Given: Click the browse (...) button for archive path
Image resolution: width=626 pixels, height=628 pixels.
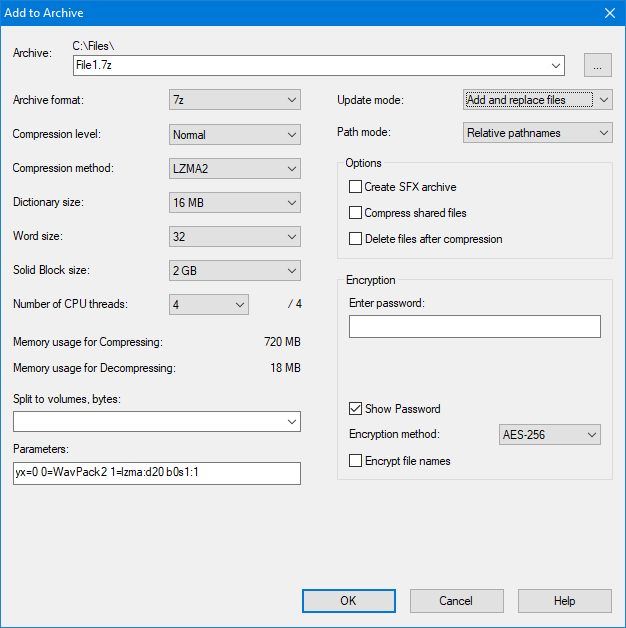Looking at the screenshot, I should click(x=598, y=66).
